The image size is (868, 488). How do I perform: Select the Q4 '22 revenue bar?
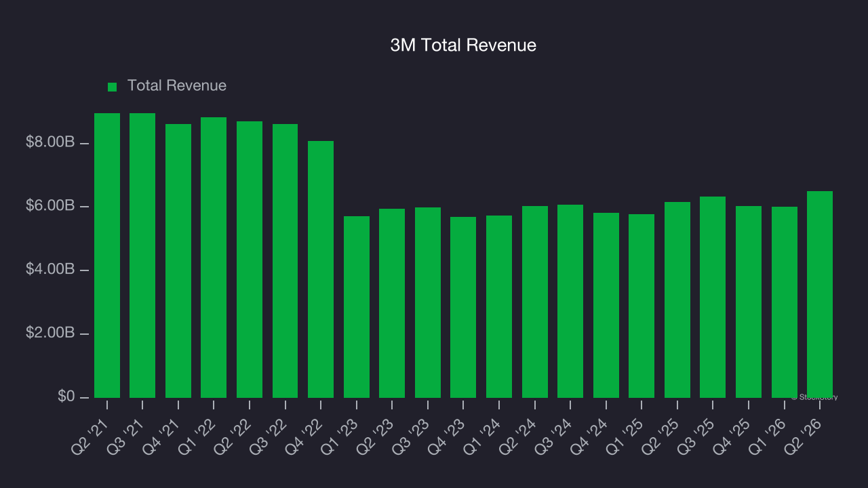coord(321,269)
